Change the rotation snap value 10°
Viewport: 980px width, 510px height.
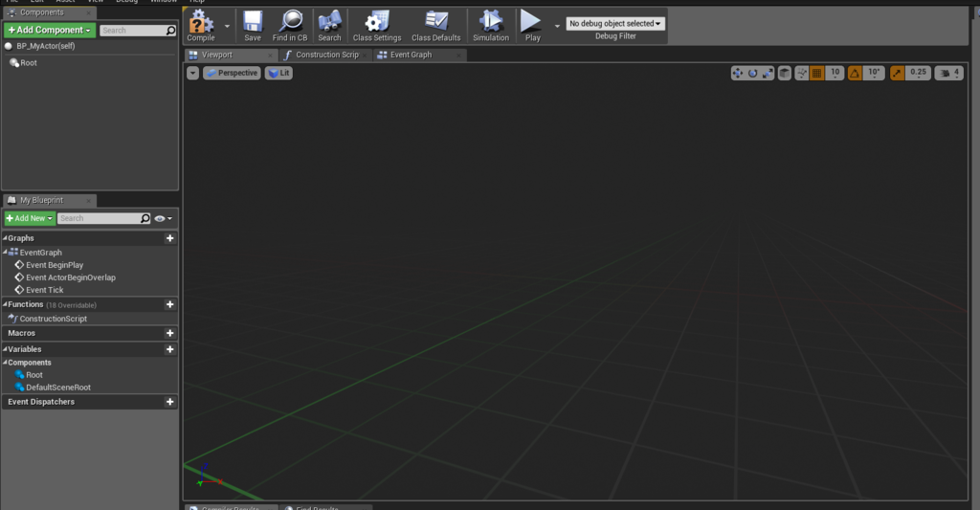pos(874,73)
